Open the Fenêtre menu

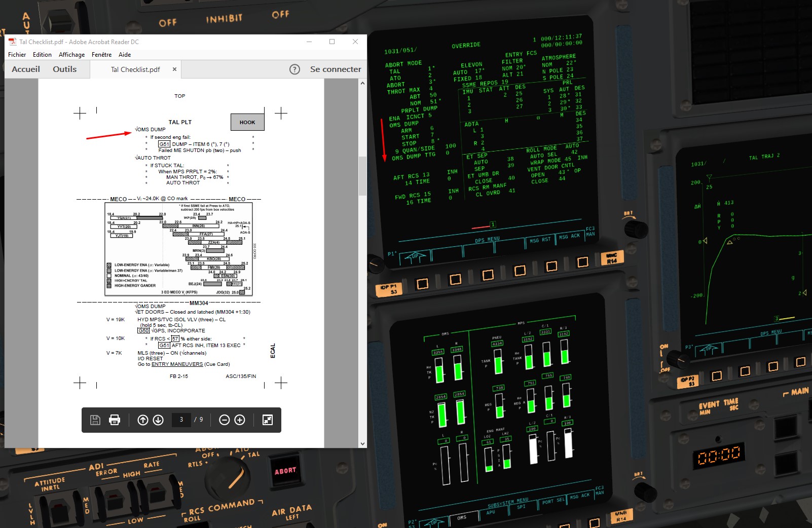(101, 55)
